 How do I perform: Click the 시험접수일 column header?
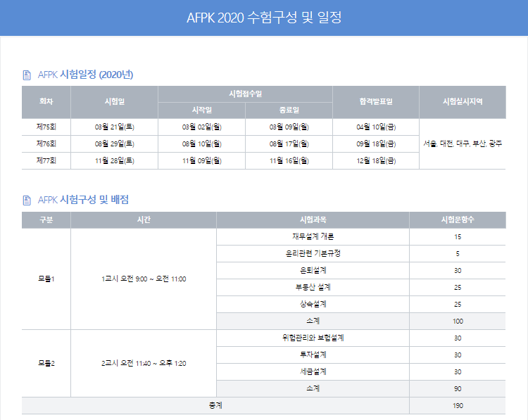[246, 94]
